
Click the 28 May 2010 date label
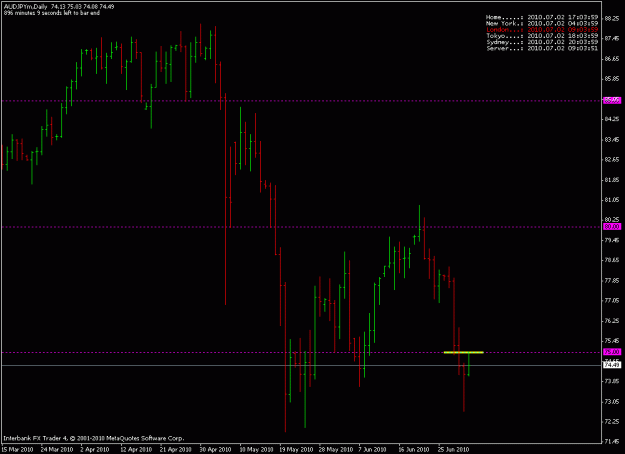[x=336, y=449]
